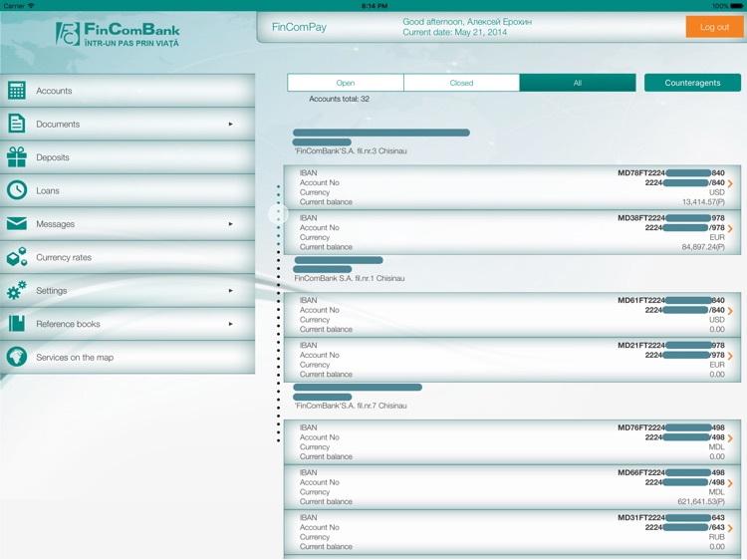The width and height of the screenshot is (747, 560).
Task: Open details chevron for MD76FT2224 MDL account
Action: coord(730,438)
